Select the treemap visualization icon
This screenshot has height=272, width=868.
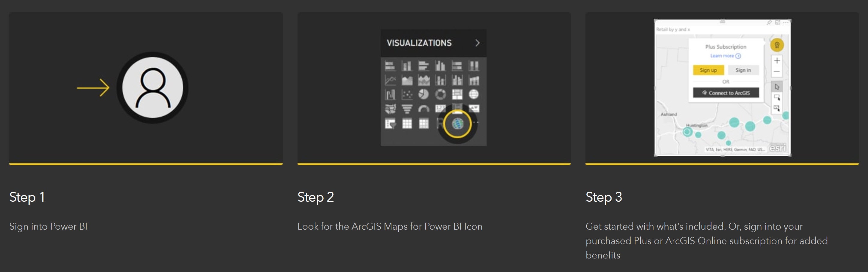(x=457, y=94)
